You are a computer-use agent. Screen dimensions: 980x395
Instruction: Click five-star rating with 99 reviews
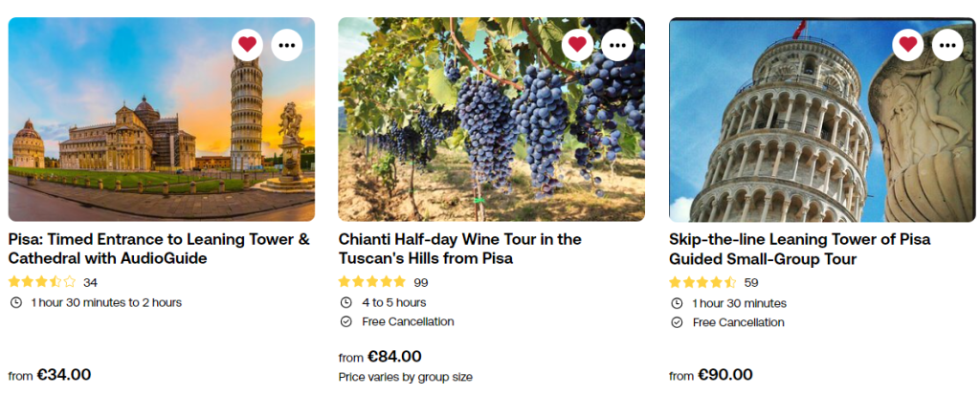point(372,282)
